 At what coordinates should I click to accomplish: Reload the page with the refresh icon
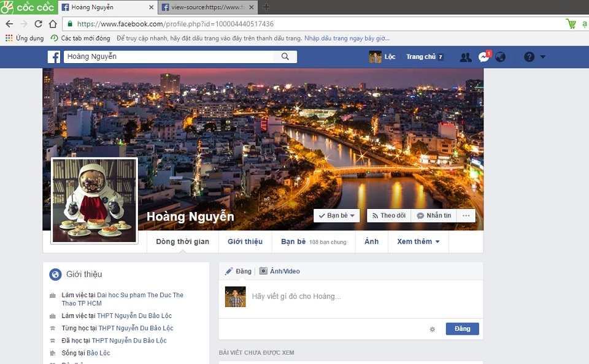[x=38, y=24]
